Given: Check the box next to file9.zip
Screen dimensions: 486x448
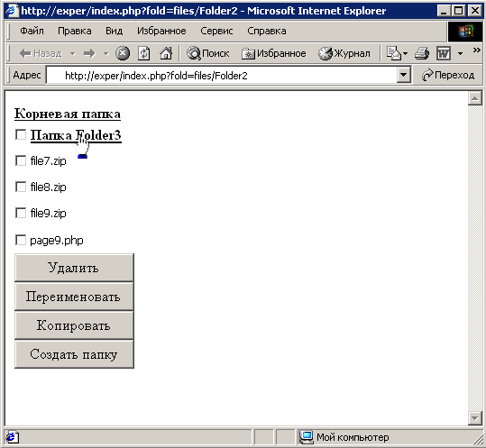Looking at the screenshot, I should coord(21,213).
